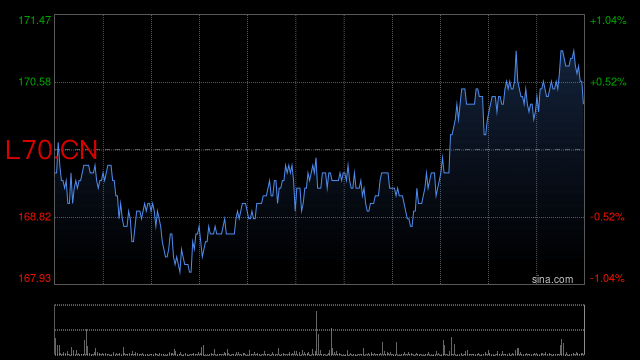Click the 168.82 price axis label
The width and height of the screenshot is (640, 360).
[35, 217]
